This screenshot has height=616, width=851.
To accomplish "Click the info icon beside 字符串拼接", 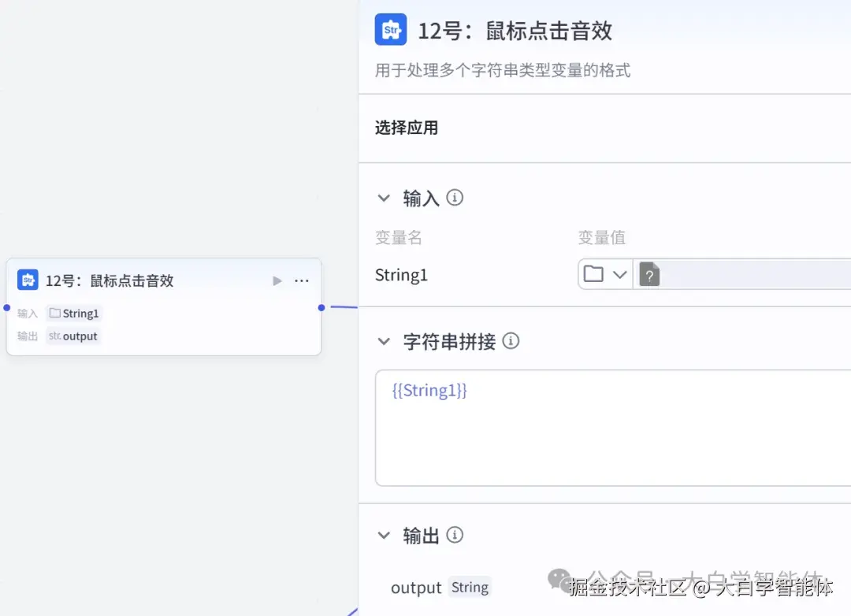I will tap(511, 341).
